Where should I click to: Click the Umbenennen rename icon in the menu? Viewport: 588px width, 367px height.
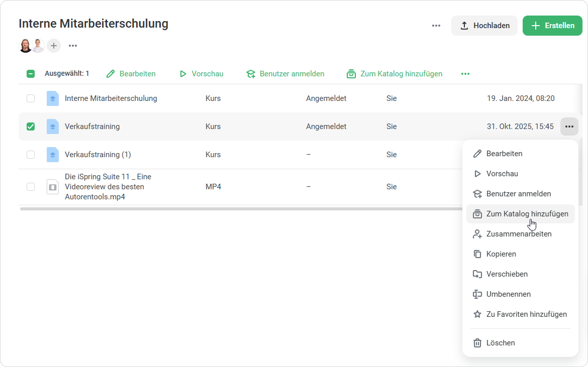click(x=477, y=294)
